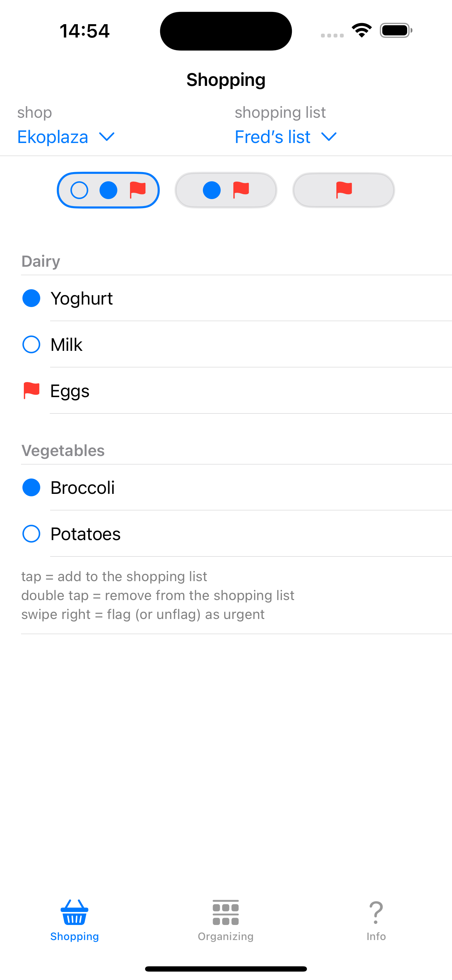The height and width of the screenshot is (980, 452).
Task: Open the Ekoplaza shop dropdown
Action: click(x=53, y=137)
